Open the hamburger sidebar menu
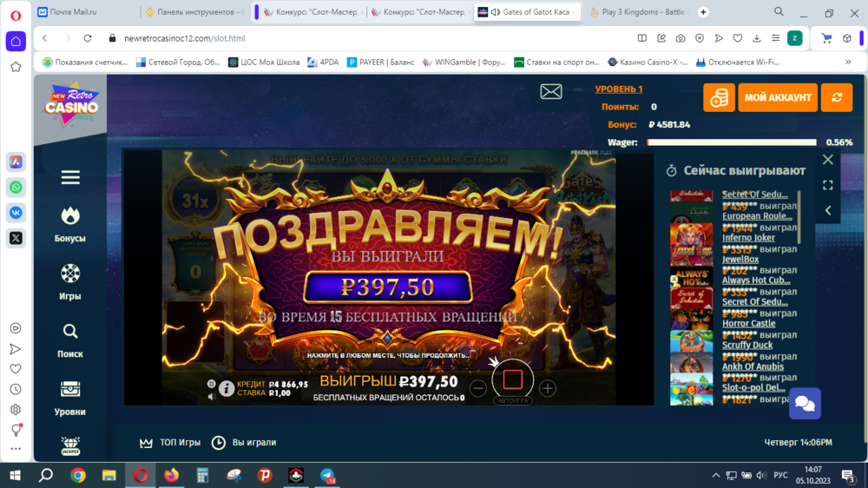 tap(70, 177)
